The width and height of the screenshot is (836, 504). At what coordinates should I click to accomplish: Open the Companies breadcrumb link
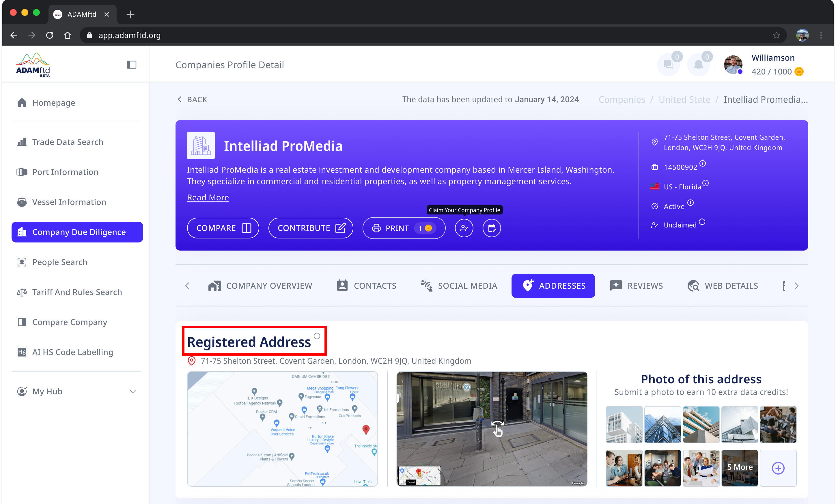pos(622,99)
